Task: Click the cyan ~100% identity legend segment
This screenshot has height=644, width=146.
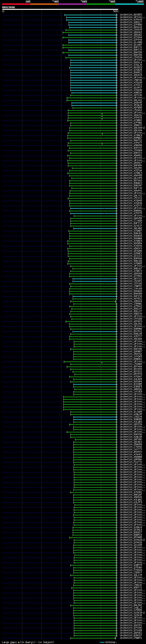Action: [130, 4]
